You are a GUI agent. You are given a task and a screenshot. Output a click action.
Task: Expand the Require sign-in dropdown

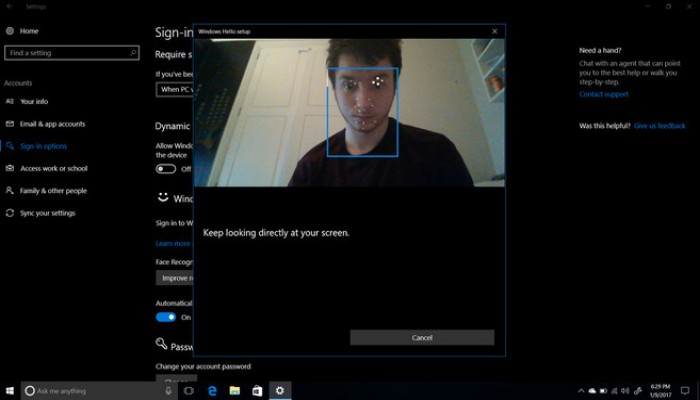[175, 89]
